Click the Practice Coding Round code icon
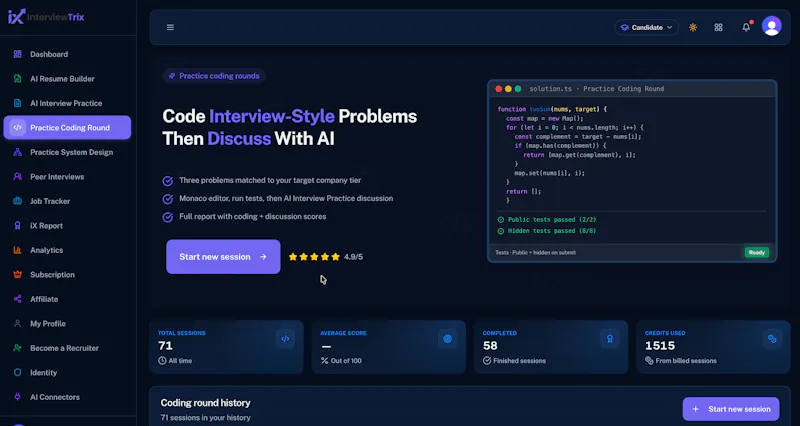The image size is (800, 426). (x=17, y=128)
